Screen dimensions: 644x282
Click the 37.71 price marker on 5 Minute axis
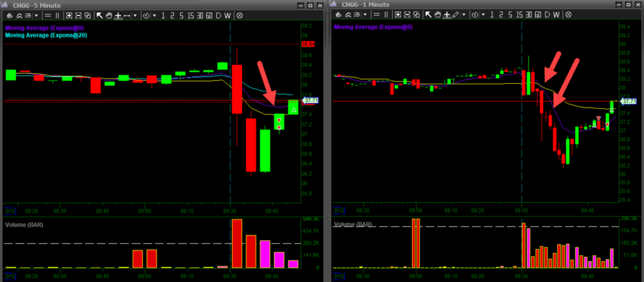coord(310,100)
